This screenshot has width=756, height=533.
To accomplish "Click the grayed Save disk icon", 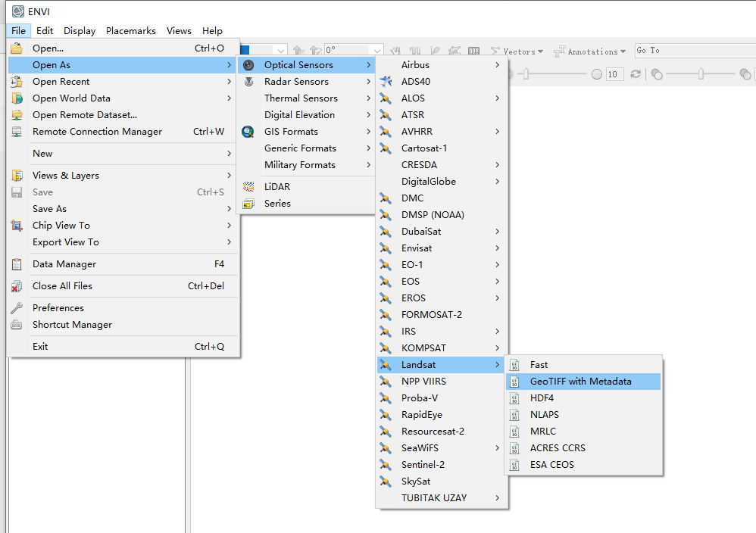I will (x=17, y=192).
